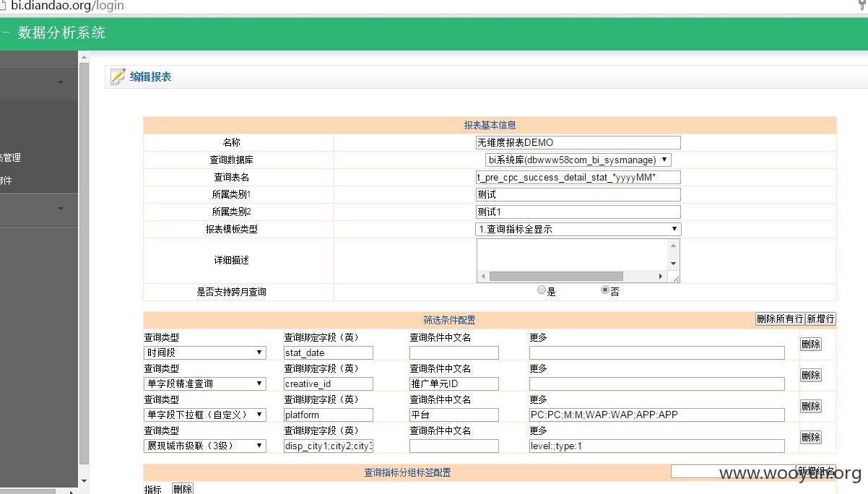The image size is (868, 494).
Task: Click the empty more field in creative_id row
Action: coord(657,383)
